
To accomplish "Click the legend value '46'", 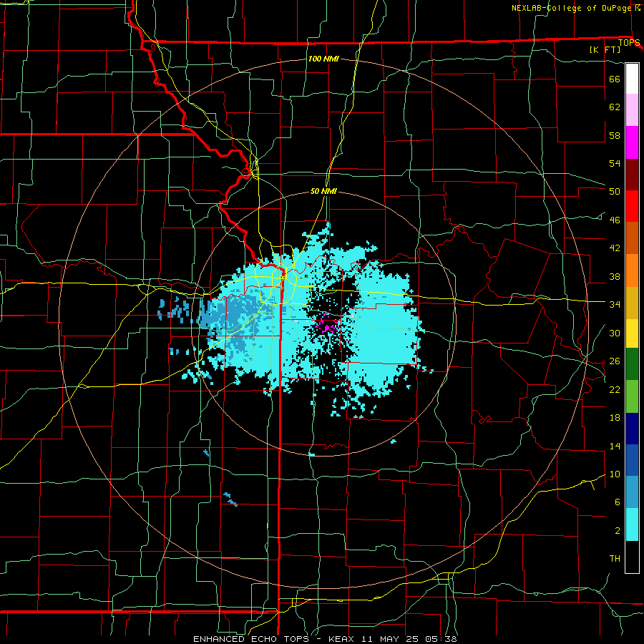I will [615, 220].
